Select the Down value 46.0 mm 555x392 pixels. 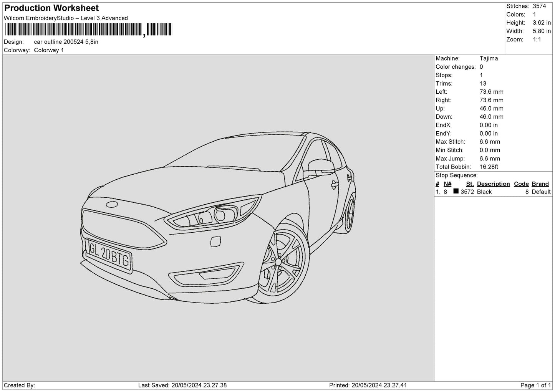pos(491,117)
